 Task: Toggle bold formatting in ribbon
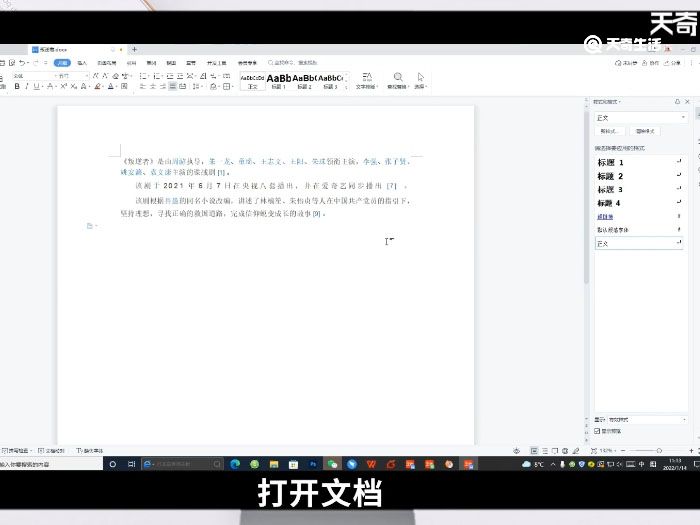tap(17, 86)
